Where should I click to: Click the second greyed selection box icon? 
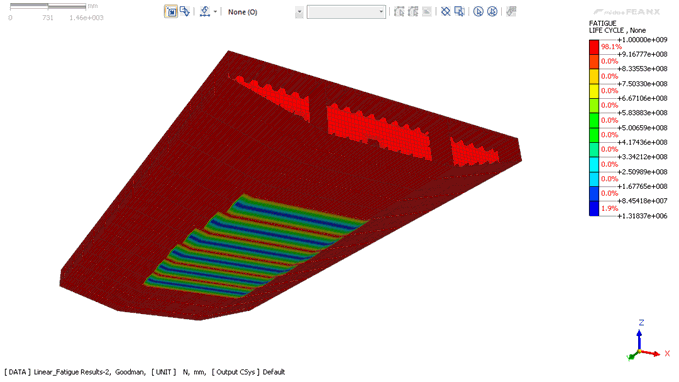click(x=413, y=12)
